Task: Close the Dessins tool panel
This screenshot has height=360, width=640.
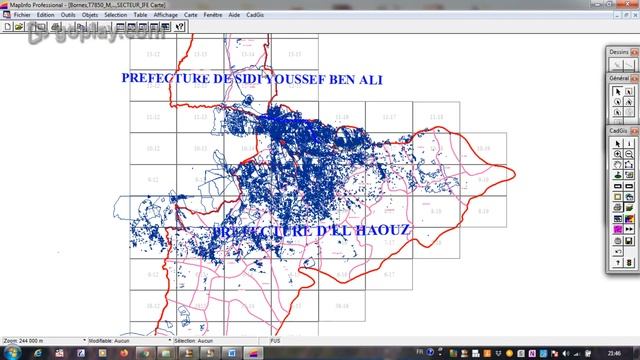Action: coord(634,52)
